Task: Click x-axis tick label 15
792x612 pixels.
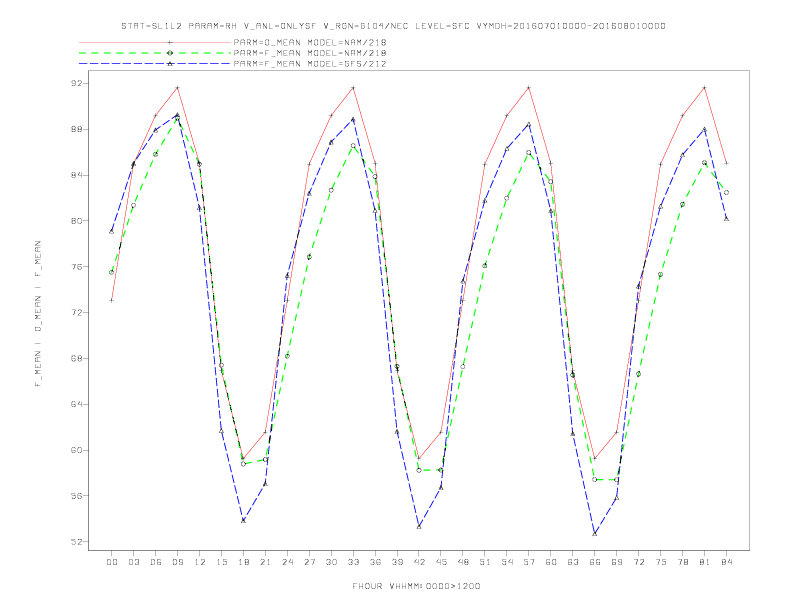Action: pyautogui.click(x=221, y=562)
